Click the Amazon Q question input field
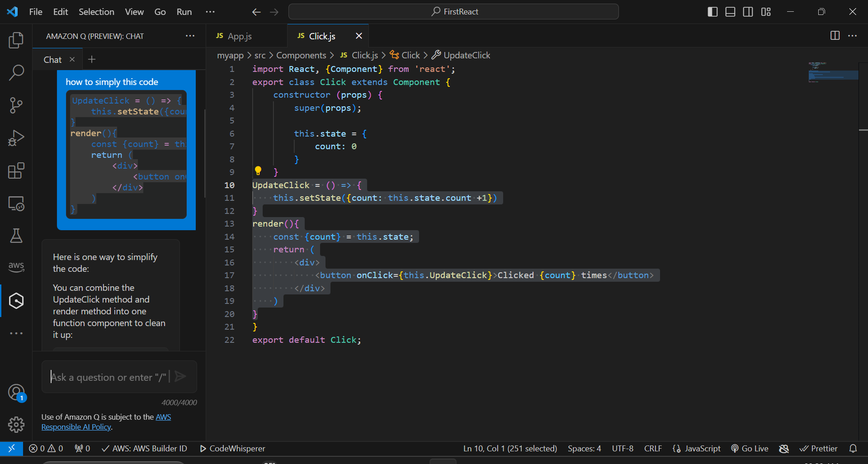The image size is (868, 464). click(108, 377)
